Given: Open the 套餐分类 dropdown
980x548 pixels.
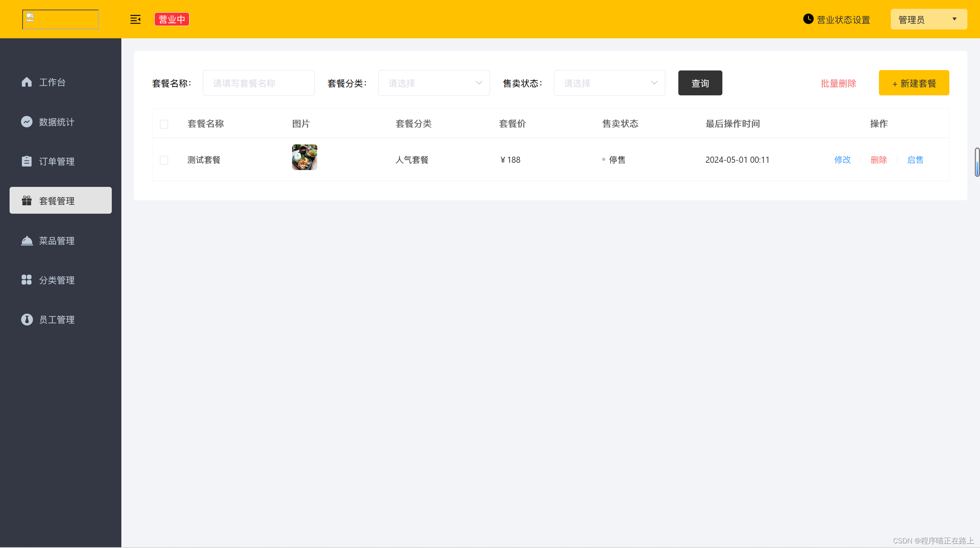Looking at the screenshot, I should (433, 83).
